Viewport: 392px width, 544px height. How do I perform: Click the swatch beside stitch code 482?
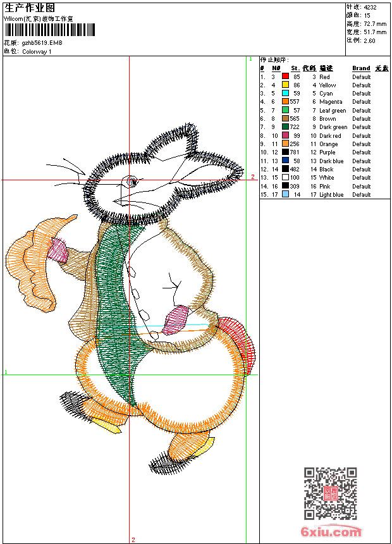pyautogui.click(x=285, y=169)
